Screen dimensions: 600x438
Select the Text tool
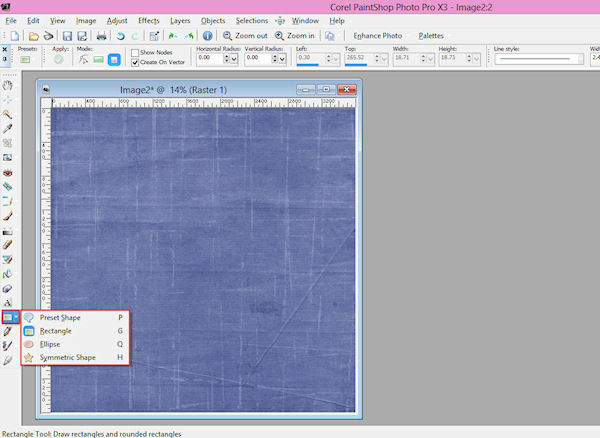[7, 303]
